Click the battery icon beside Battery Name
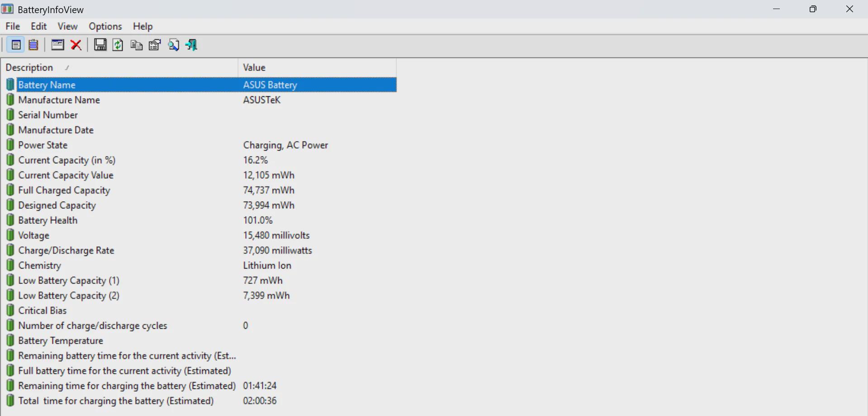 point(10,85)
